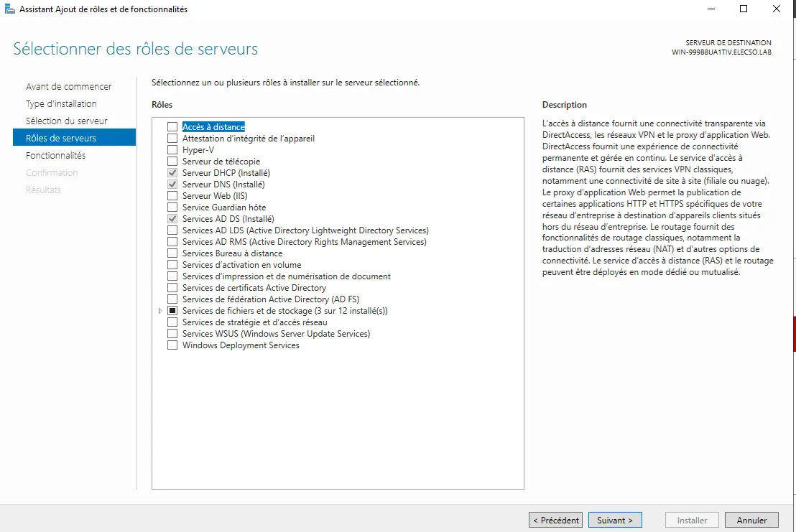
Task: Go back with the Précédent button
Action: (555, 520)
